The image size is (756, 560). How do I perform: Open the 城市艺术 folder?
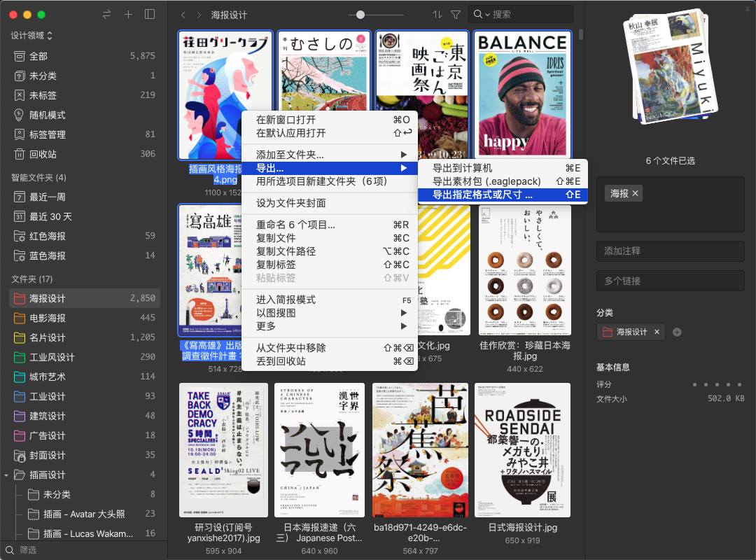85,377
